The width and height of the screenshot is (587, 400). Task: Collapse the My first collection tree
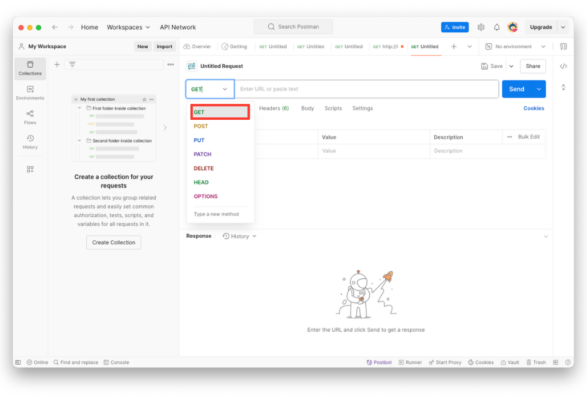(76, 99)
